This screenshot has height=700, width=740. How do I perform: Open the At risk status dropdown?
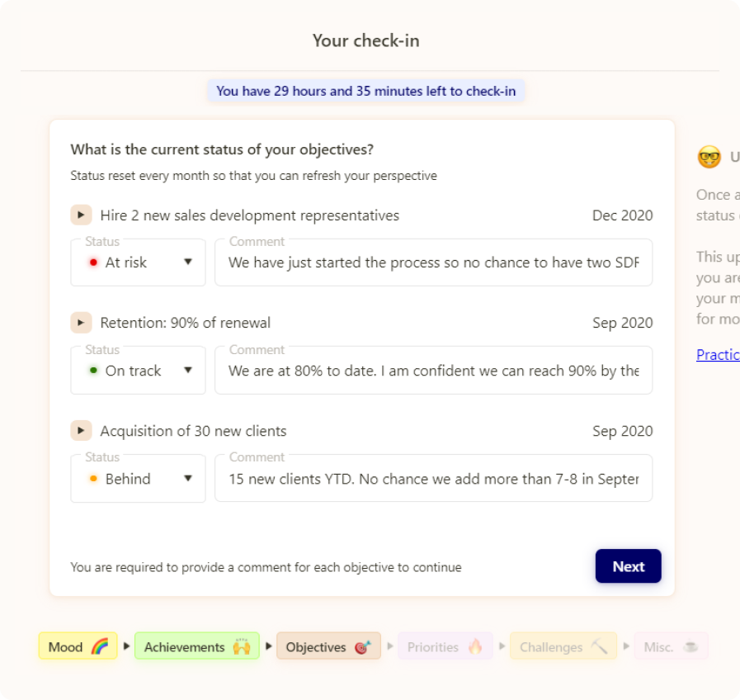139,262
